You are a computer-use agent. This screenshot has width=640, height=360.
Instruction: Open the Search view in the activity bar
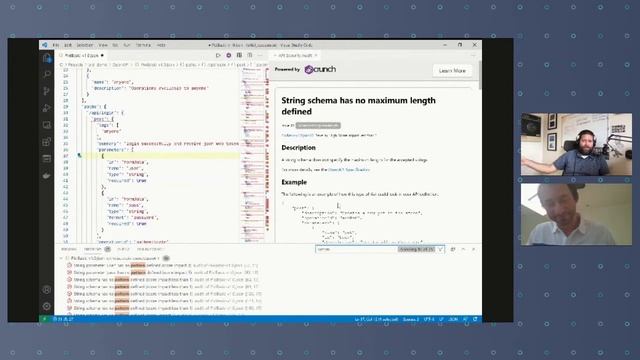47,74
